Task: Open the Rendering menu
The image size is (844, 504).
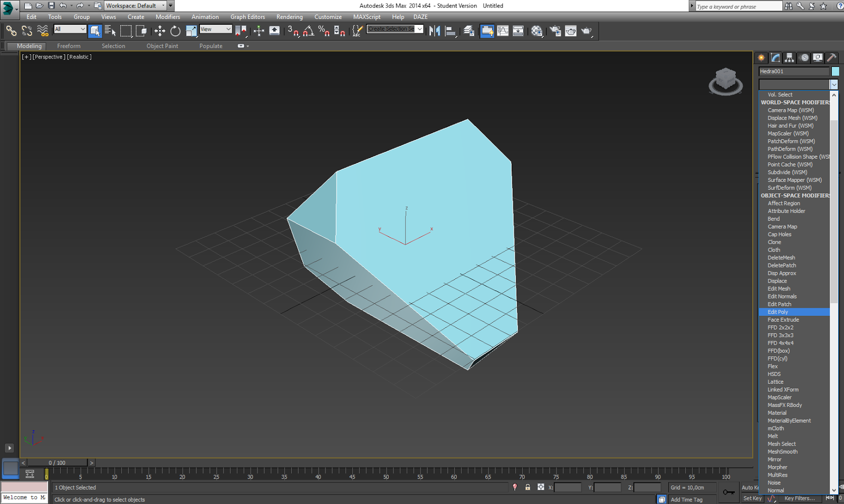Action: [290, 17]
